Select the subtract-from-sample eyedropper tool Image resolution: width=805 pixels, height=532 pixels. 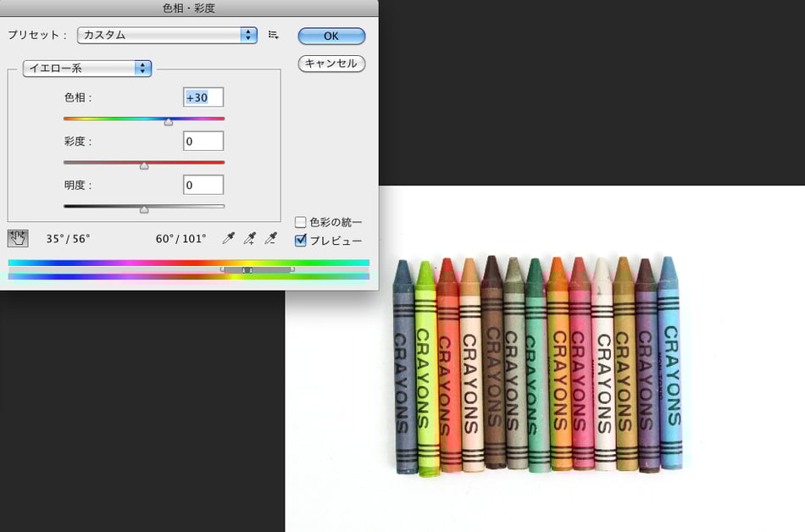pyautogui.click(x=270, y=238)
